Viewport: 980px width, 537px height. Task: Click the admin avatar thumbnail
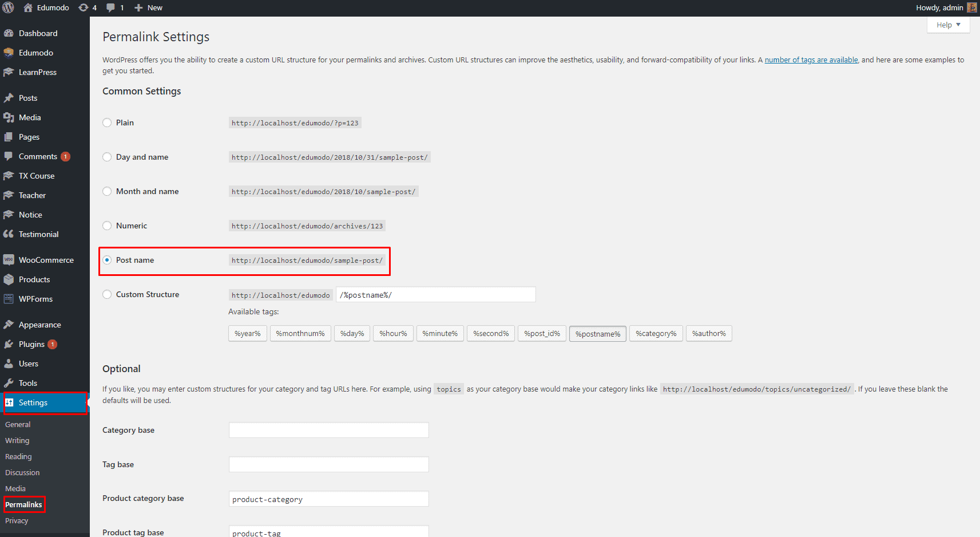tap(972, 7)
